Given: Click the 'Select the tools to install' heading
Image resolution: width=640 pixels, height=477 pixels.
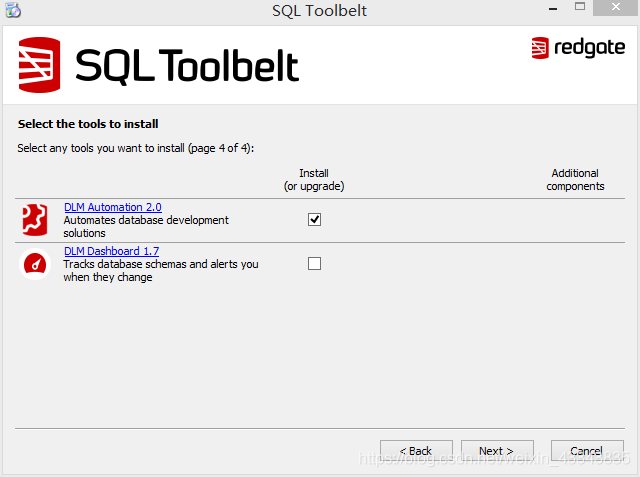Looking at the screenshot, I should point(88,124).
